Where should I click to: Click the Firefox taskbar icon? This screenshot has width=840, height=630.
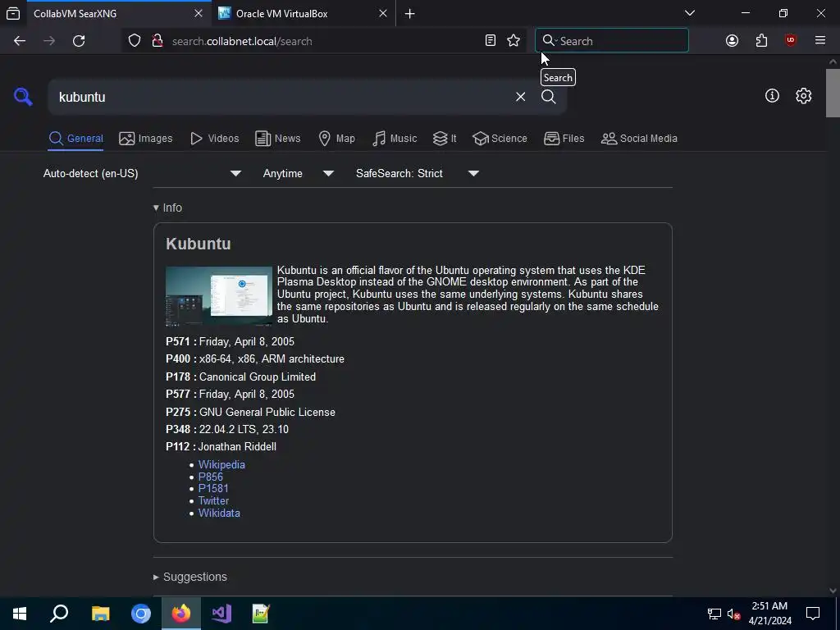pyautogui.click(x=181, y=614)
